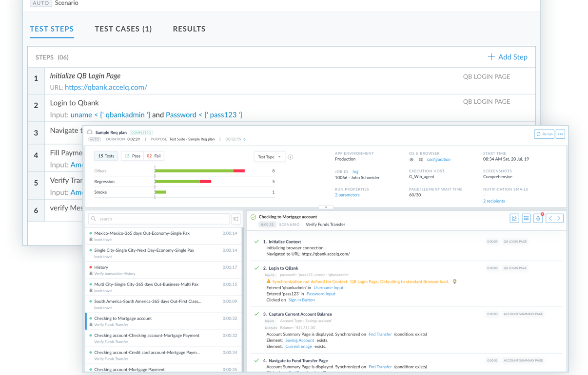Open the Test Type dropdown
The height and width of the screenshot is (375, 588).
[x=269, y=157]
